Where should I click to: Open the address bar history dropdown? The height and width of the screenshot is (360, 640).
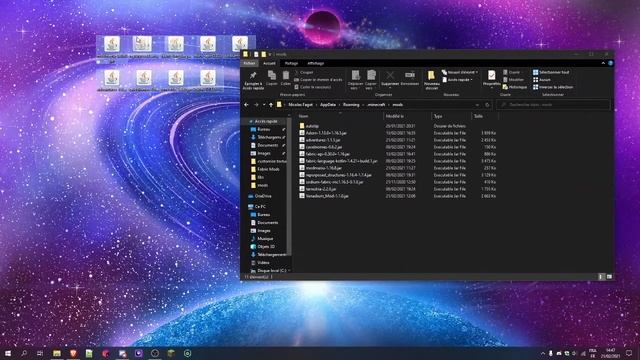tap(477, 105)
